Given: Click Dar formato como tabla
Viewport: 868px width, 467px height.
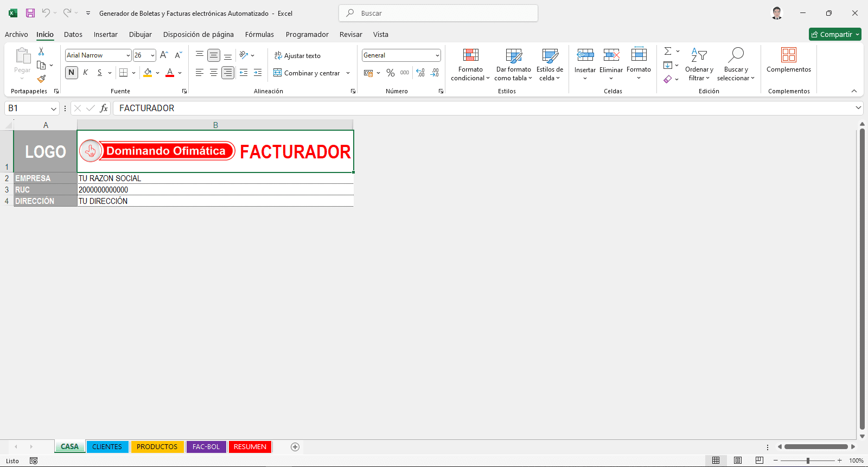Looking at the screenshot, I should pos(513,65).
